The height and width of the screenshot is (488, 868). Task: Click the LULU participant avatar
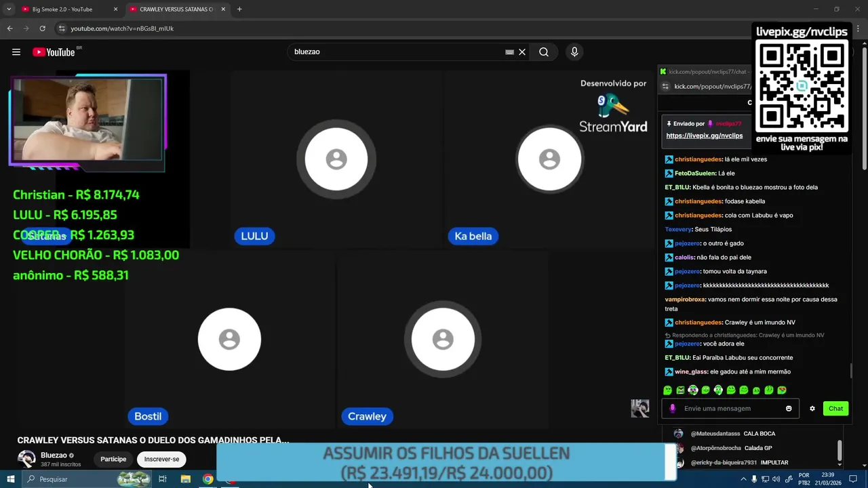tap(336, 160)
